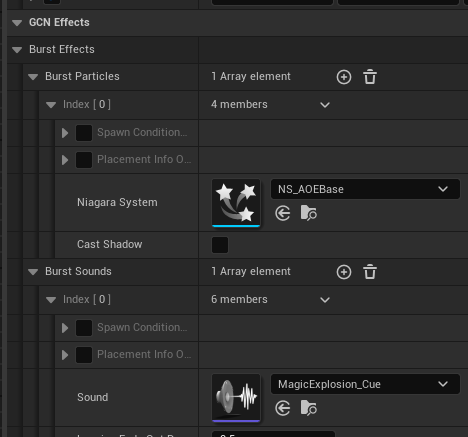Click the Sound cue asset thumbnail

point(236,398)
